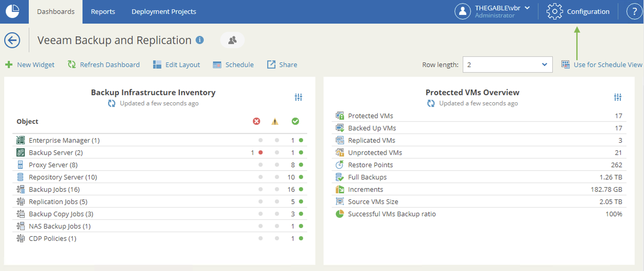
Task: Select the Replication Jobs (5) row
Action: (x=160, y=201)
